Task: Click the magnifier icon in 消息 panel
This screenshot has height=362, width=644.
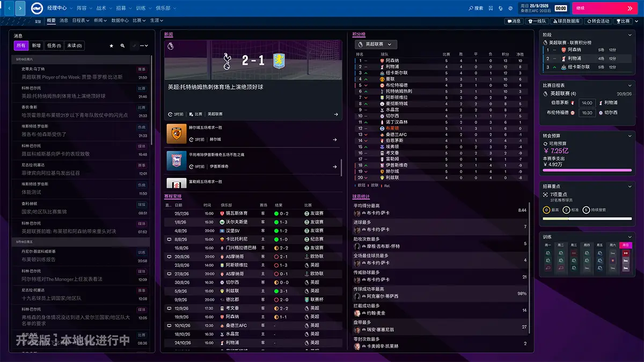Action: click(x=123, y=46)
